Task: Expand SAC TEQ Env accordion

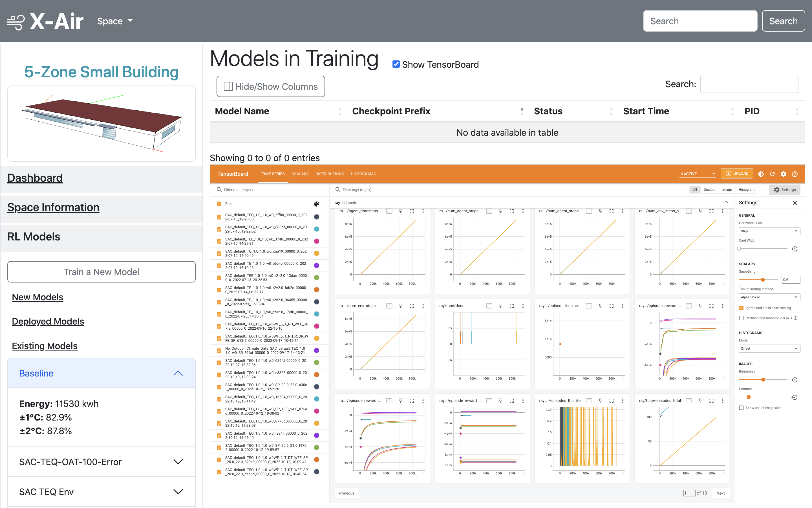Action: point(101,492)
